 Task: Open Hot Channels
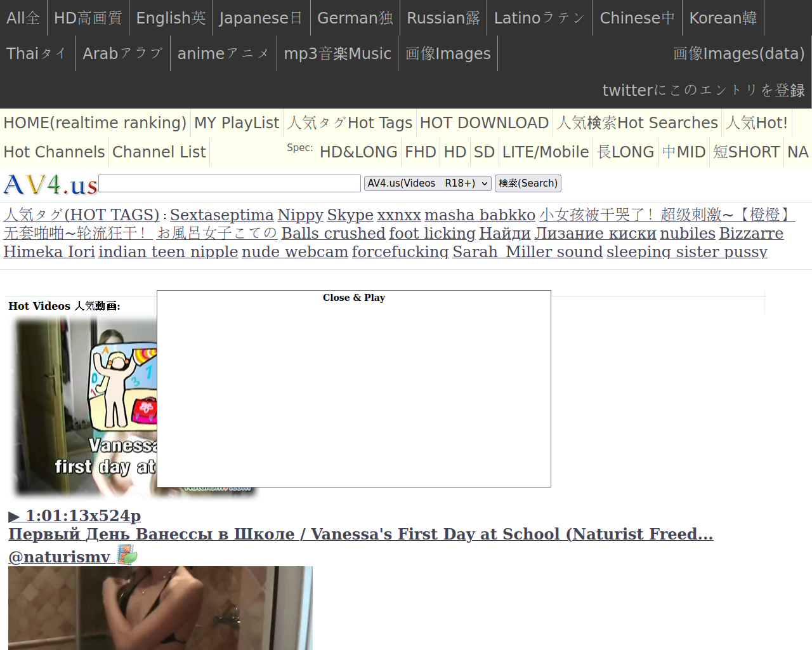[55, 152]
